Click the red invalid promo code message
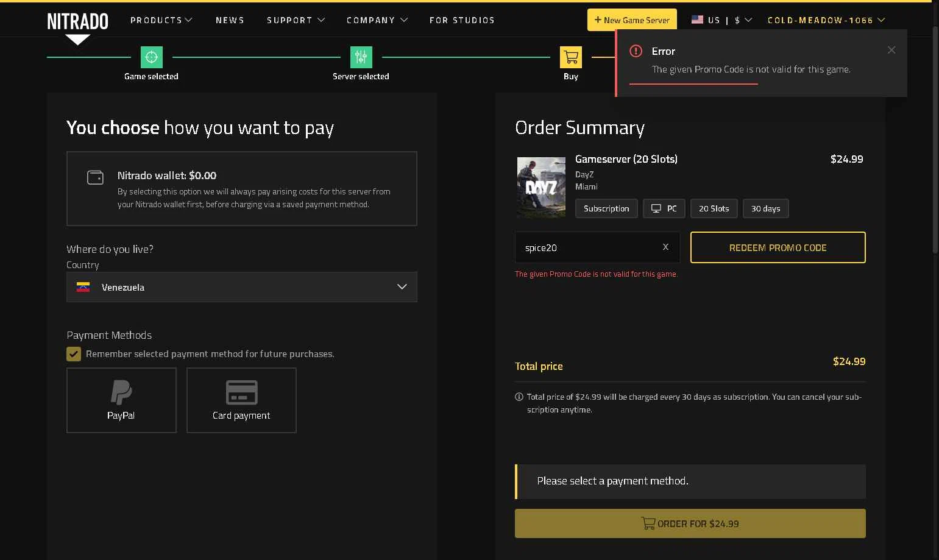The image size is (939, 560). 596,274
